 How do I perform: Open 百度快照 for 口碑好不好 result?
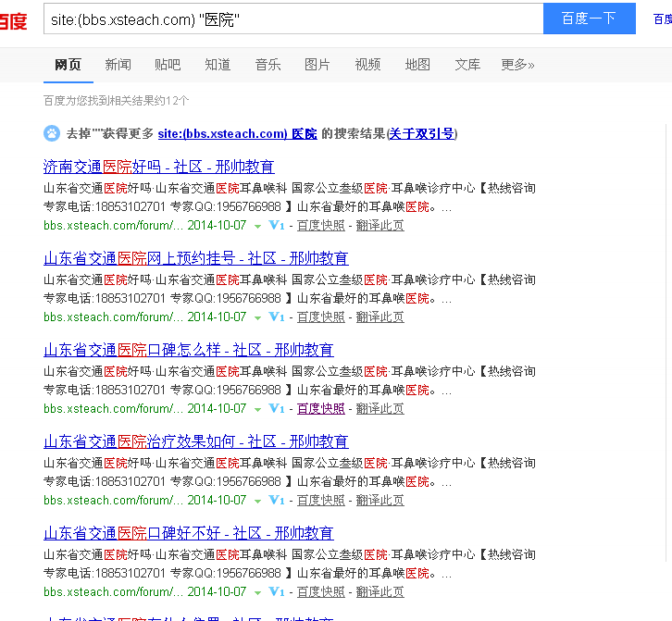[x=321, y=592]
